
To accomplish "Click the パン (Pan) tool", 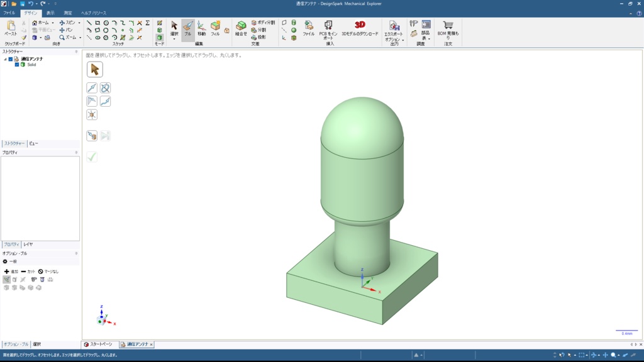I will tap(65, 30).
